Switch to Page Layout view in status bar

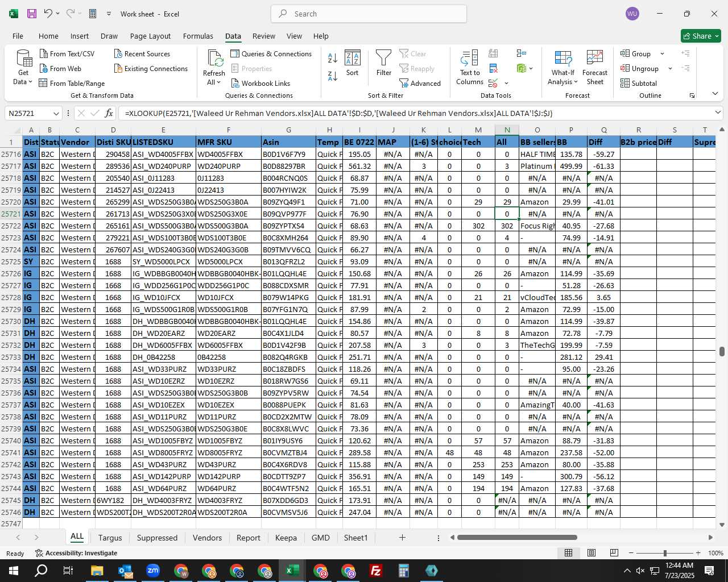click(x=591, y=553)
